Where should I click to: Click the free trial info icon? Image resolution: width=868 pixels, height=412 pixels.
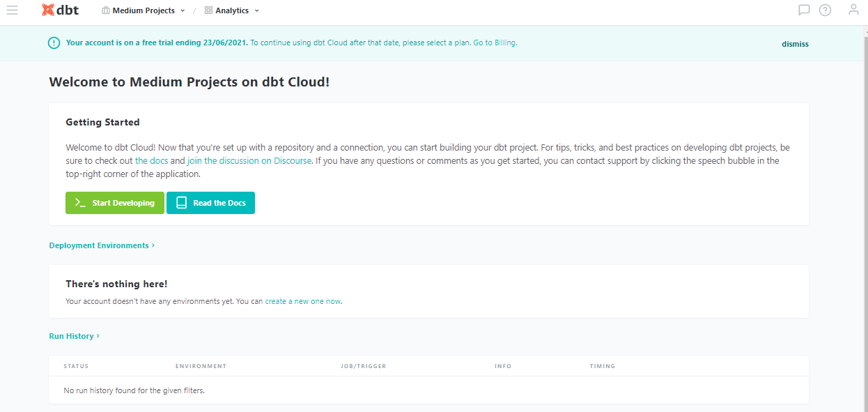pos(54,43)
